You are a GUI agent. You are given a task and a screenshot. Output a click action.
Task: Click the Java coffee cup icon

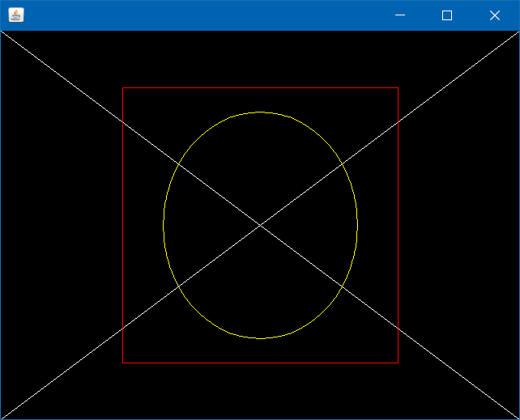point(16,15)
